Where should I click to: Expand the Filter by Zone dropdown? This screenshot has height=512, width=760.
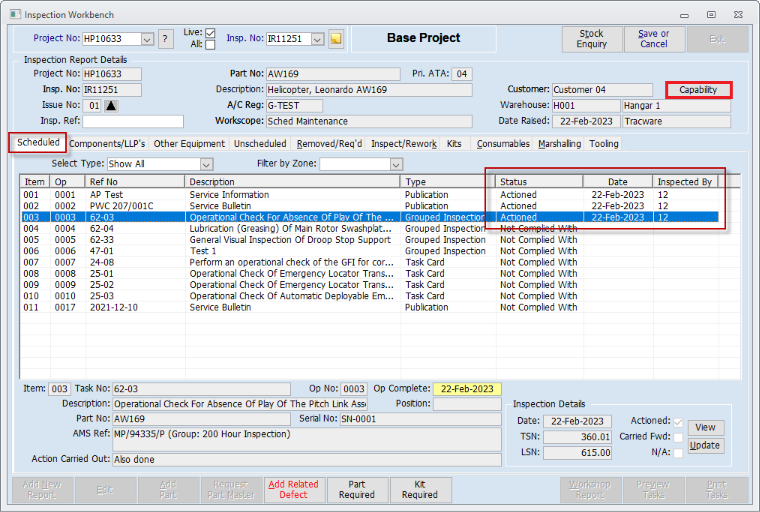[x=396, y=164]
